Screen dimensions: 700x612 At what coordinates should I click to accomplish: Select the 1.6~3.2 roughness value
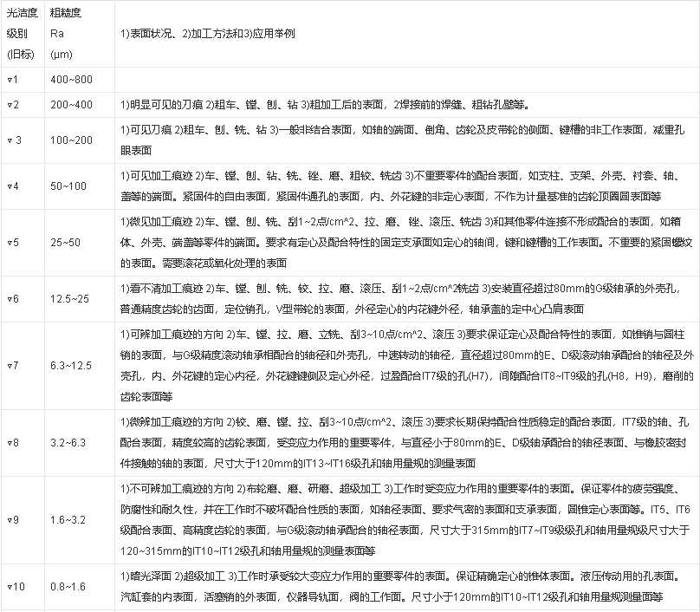[x=68, y=520]
